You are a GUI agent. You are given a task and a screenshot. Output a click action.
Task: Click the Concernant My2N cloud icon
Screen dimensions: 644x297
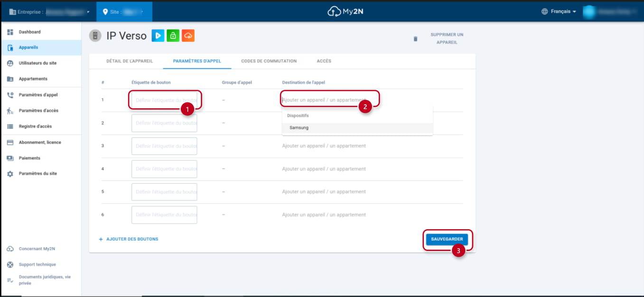click(10, 249)
